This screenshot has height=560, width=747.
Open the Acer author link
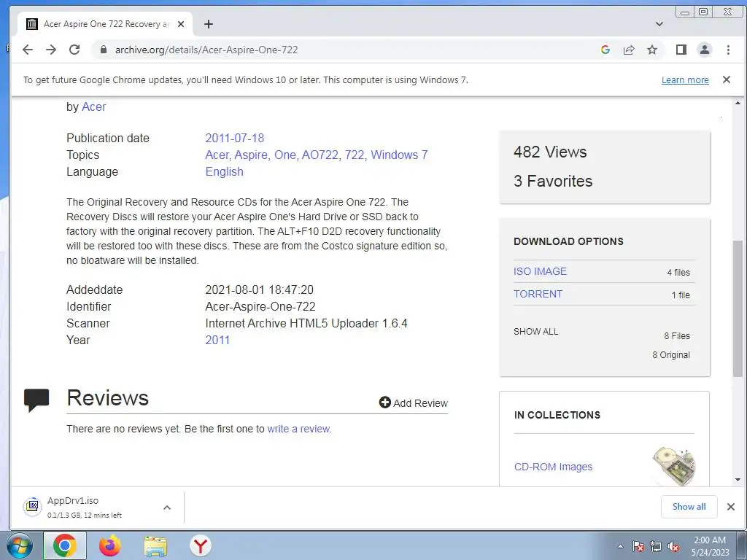(94, 106)
